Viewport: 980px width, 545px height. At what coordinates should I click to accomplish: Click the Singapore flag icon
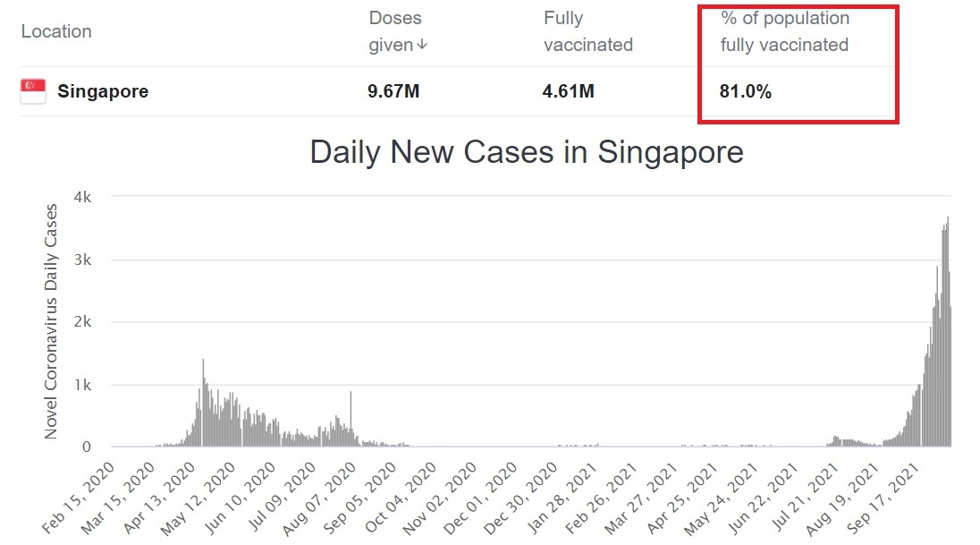33,91
